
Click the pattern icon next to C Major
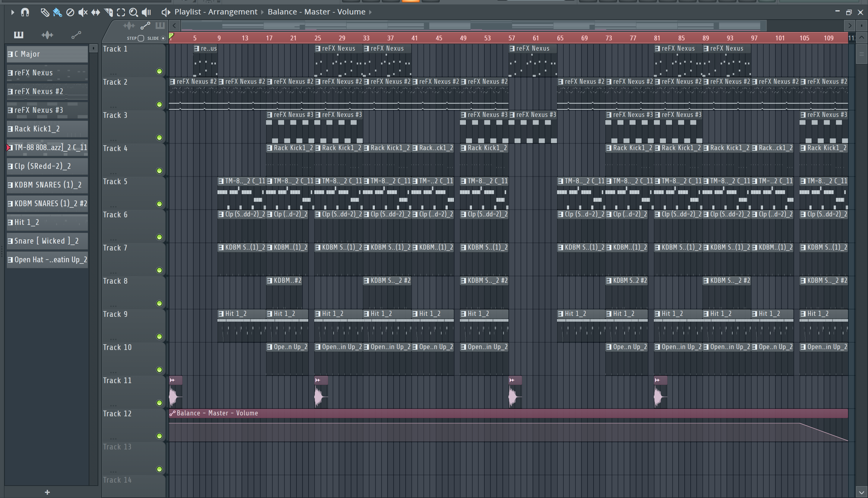(10, 54)
